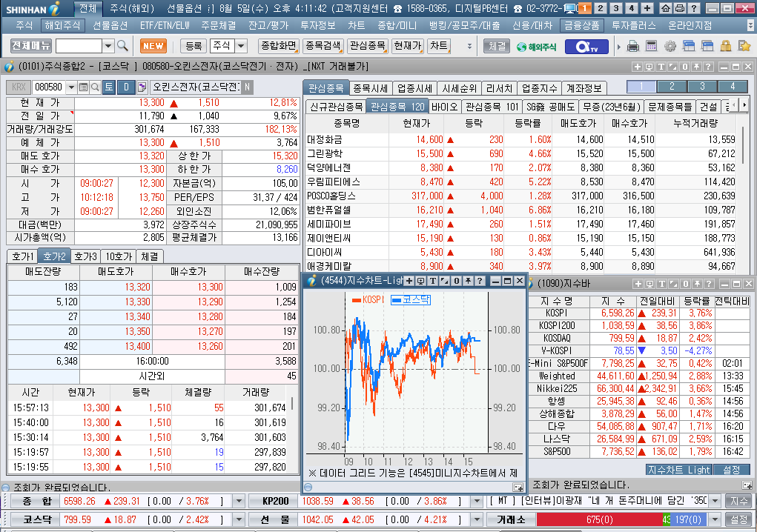This screenshot has height=532, width=757.
Task: Select the 바이오 watchlist tab
Action: 444,107
